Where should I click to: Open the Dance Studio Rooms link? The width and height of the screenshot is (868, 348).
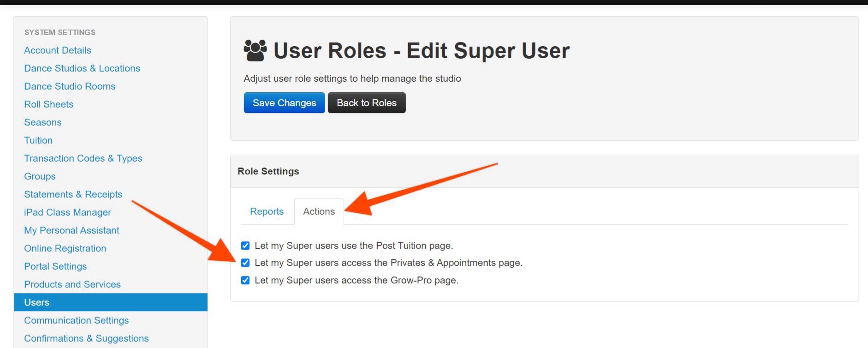click(x=70, y=86)
